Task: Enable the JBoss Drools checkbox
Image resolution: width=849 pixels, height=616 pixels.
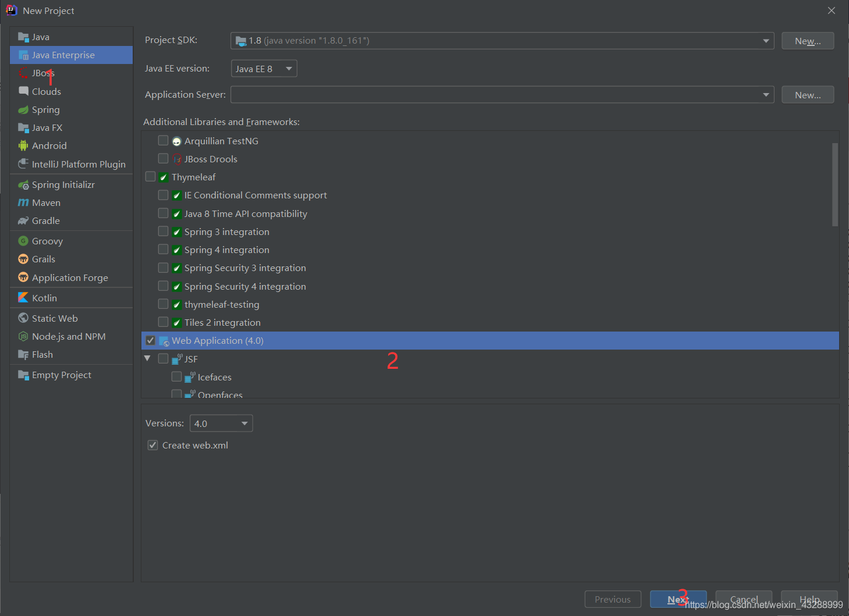Action: point(163,159)
